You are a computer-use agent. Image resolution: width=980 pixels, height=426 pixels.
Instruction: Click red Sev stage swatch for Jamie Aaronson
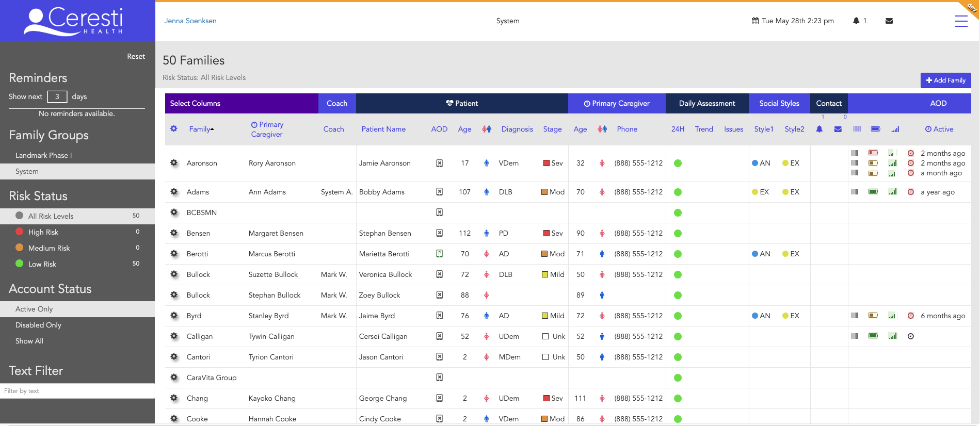pos(546,163)
